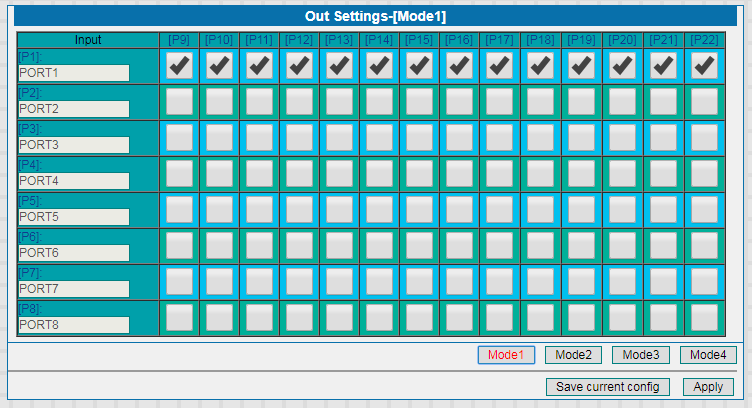
Task: Edit the PORT3 name field
Action: pos(74,145)
